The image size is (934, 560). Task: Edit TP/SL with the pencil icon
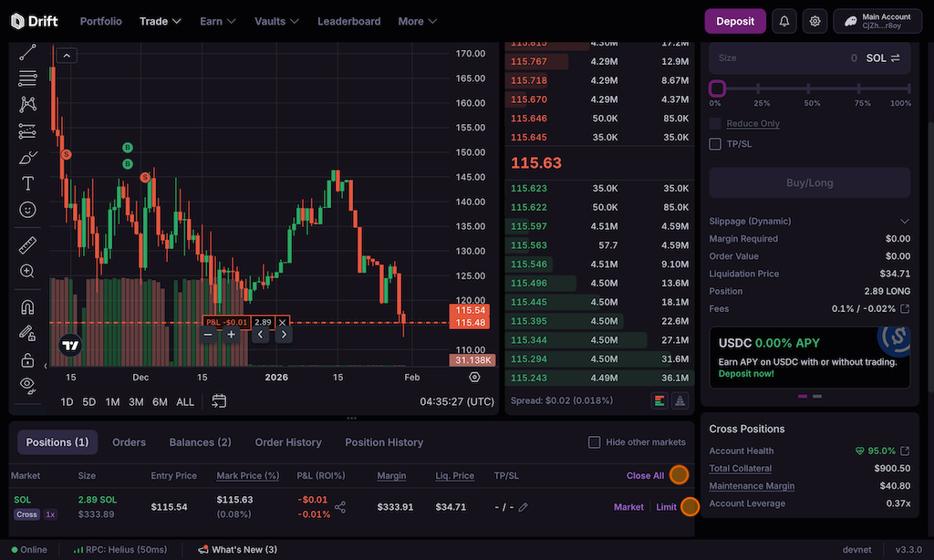tap(524, 507)
